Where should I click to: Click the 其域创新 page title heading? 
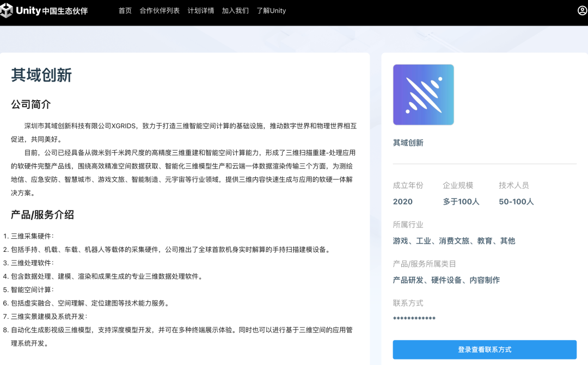[41, 75]
